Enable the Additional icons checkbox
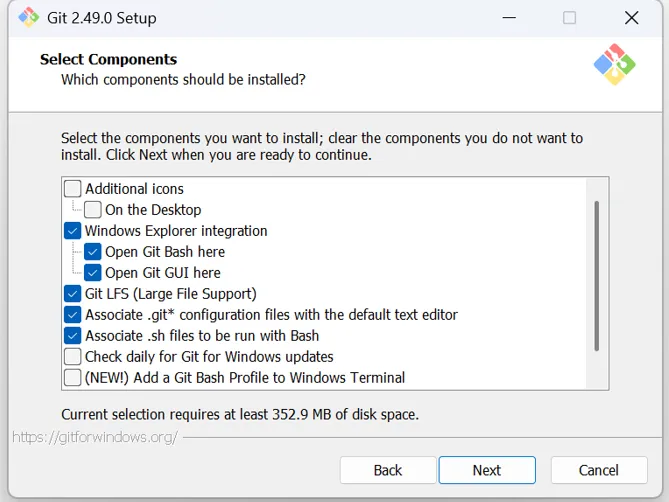 [73, 189]
